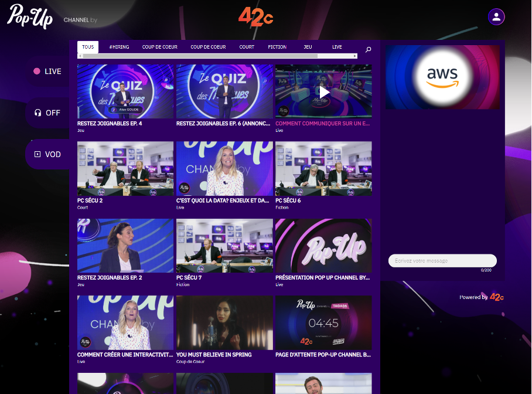Image resolution: width=532 pixels, height=394 pixels.
Task: Return to the TOUS category tab
Action: (x=88, y=47)
